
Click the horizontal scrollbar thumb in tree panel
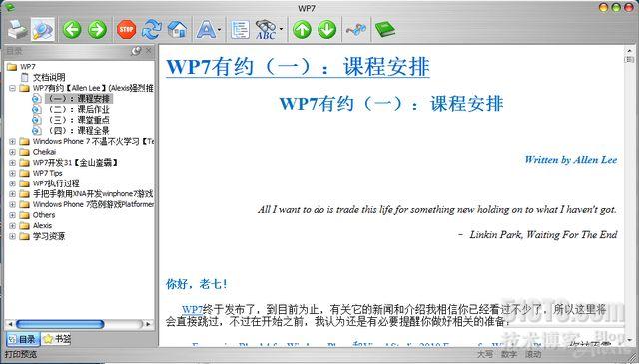(x=60, y=324)
